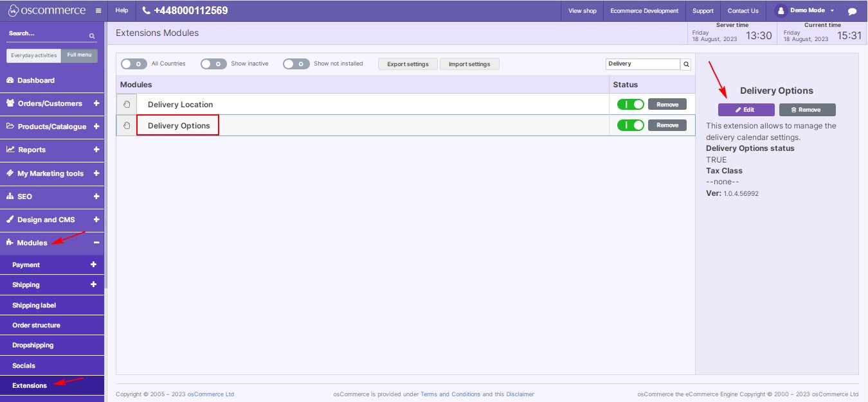Image resolution: width=868 pixels, height=402 pixels.
Task: Click the Terms and Conditions link
Action: tap(450, 394)
